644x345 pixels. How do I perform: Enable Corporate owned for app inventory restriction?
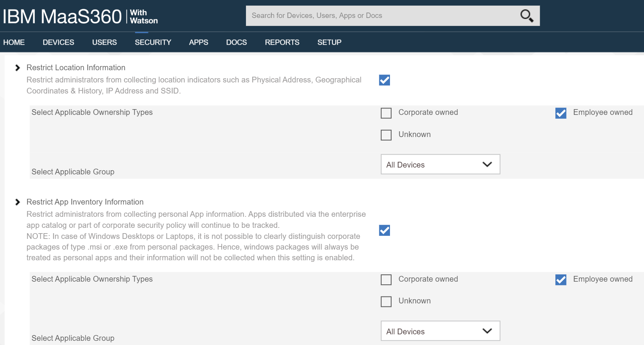386,280
